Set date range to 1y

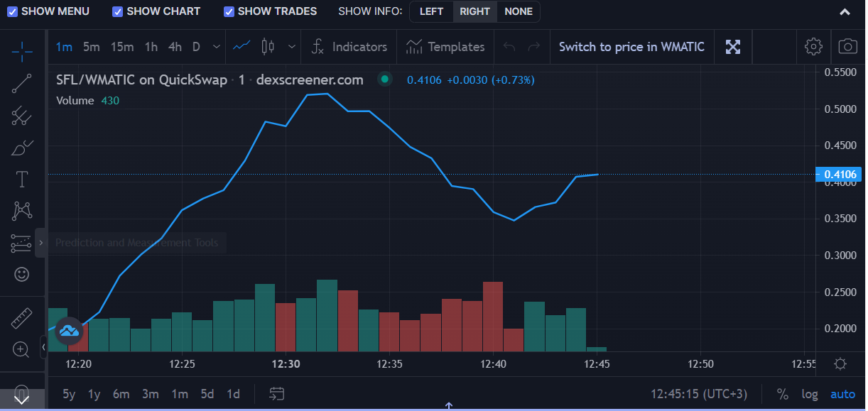[94, 394]
